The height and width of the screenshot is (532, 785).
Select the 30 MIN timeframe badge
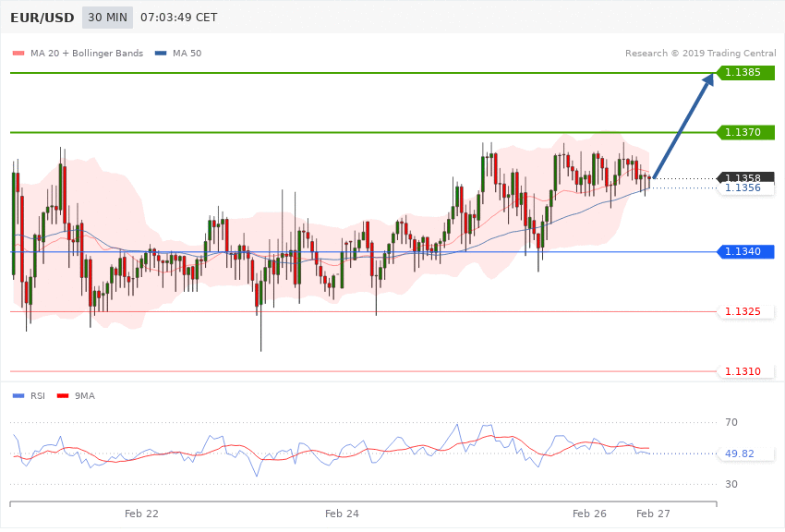pos(108,18)
